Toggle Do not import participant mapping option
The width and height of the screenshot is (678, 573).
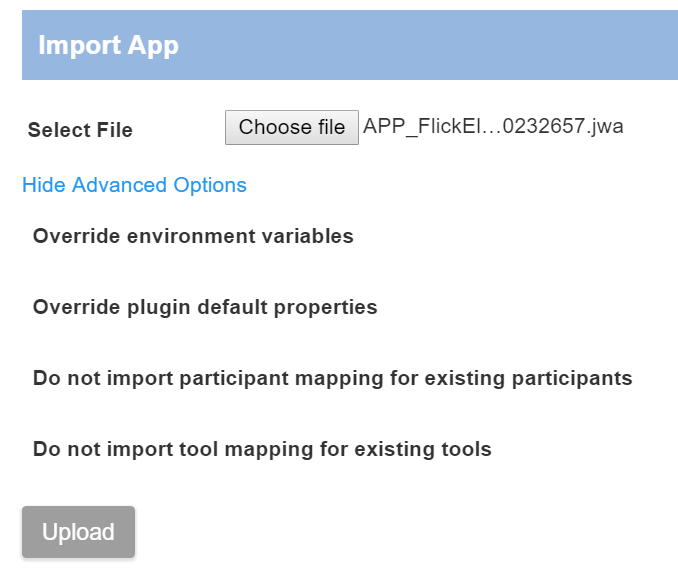332,379
